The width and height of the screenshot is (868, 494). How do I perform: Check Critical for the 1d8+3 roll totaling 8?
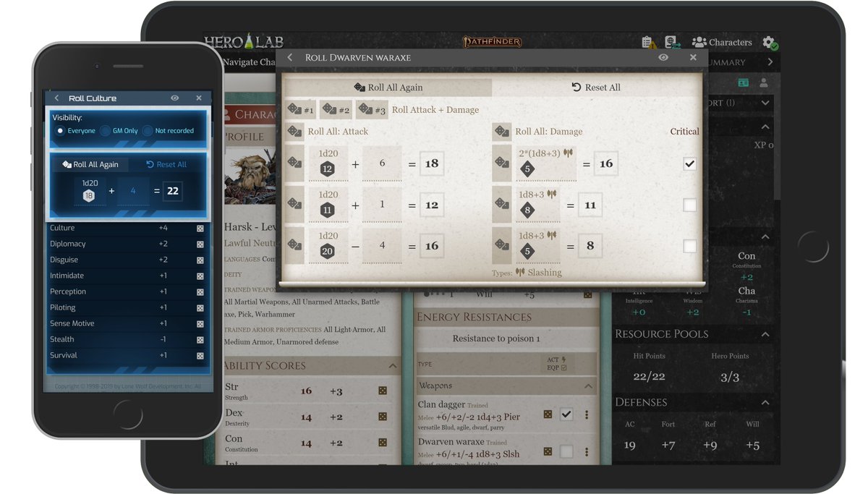689,246
